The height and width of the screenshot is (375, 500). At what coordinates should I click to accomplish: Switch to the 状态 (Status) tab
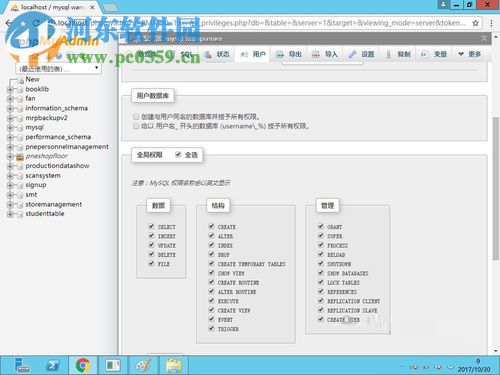(x=217, y=54)
